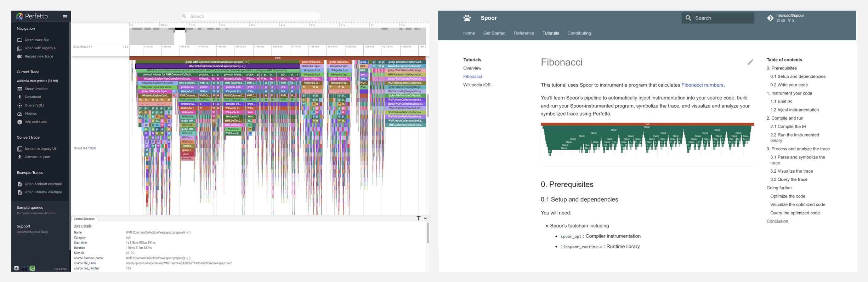The image size is (868, 282).
Task: Click the Open with legacy UI icon
Action: [20, 48]
